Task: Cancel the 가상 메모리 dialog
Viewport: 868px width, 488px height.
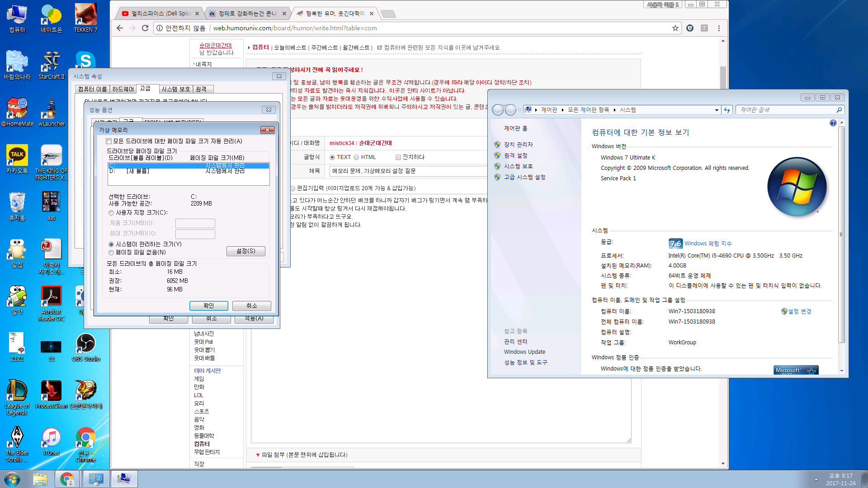Action: point(252,306)
